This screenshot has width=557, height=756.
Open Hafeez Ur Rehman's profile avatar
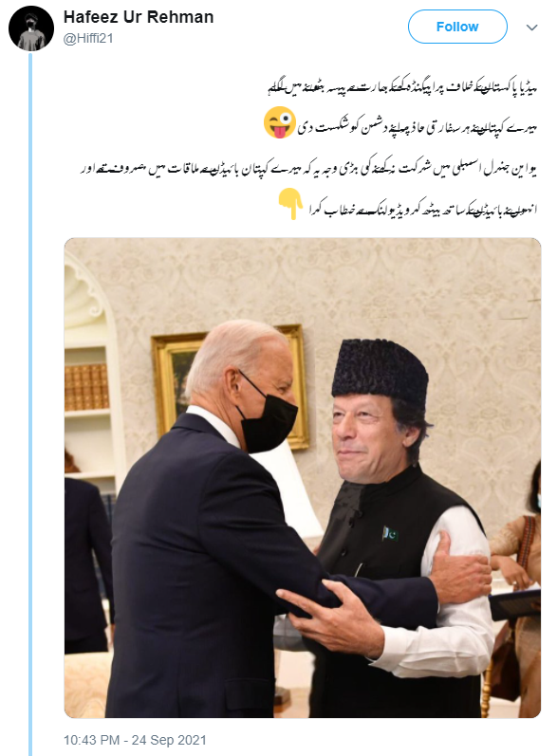point(31,28)
